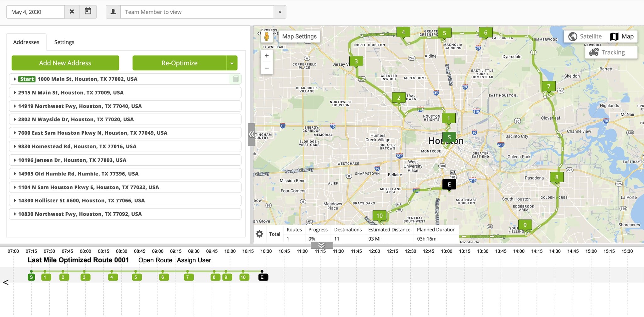This screenshot has width=644, height=317.
Task: Click map marker 9
Action: [525, 225]
